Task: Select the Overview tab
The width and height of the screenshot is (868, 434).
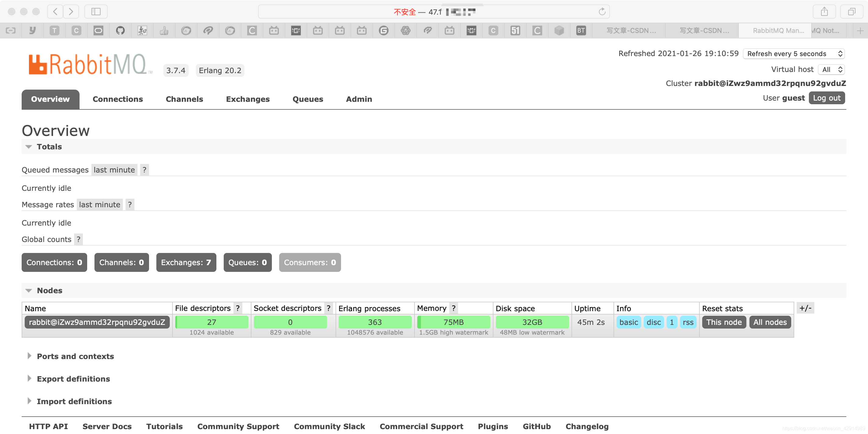Action: [51, 99]
